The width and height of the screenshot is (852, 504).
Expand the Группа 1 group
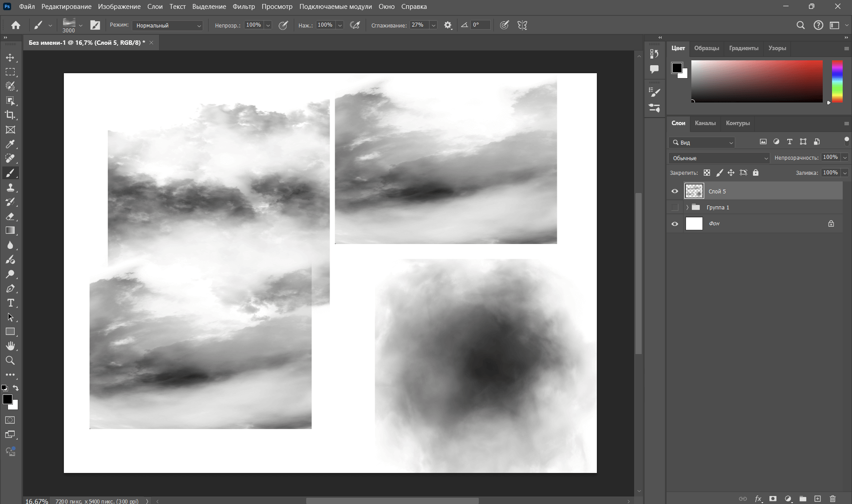[x=687, y=207]
